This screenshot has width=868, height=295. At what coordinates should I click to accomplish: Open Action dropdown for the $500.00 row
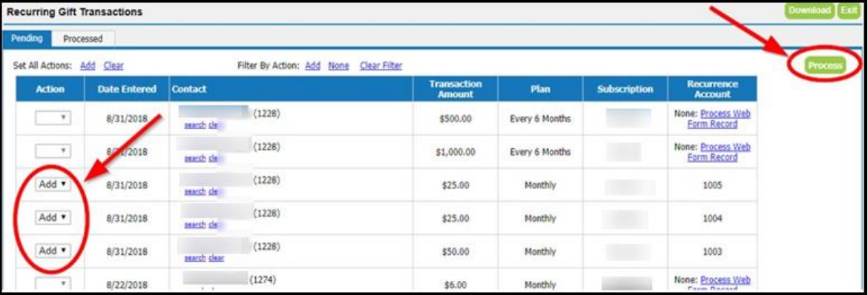pos(53,118)
